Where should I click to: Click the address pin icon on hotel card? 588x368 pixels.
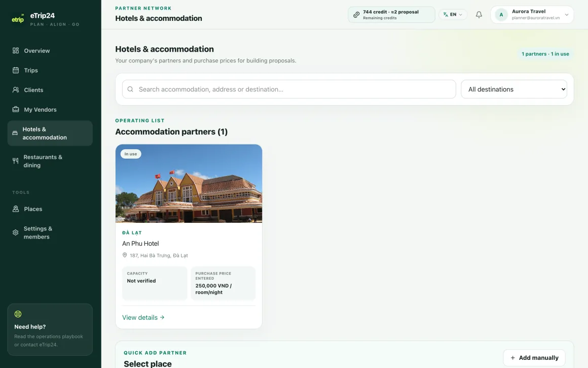click(x=125, y=255)
